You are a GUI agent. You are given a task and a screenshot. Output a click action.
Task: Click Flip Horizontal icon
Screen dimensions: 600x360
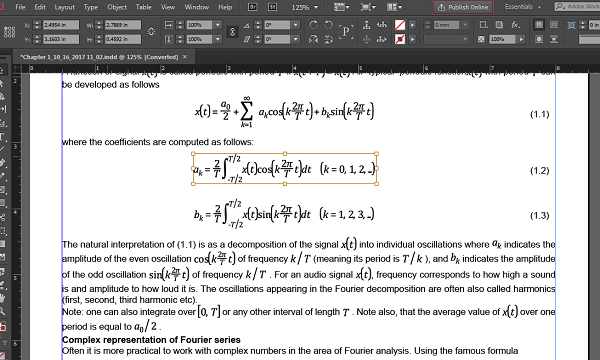[x=313, y=39]
